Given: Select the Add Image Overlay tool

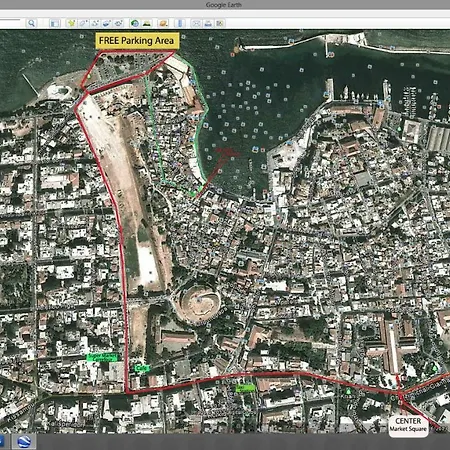Looking at the screenshot, I should point(107,23).
